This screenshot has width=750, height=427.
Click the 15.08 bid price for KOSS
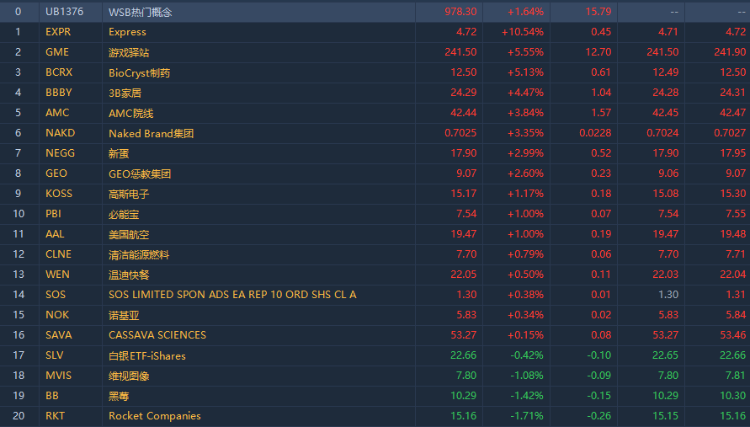click(x=665, y=193)
